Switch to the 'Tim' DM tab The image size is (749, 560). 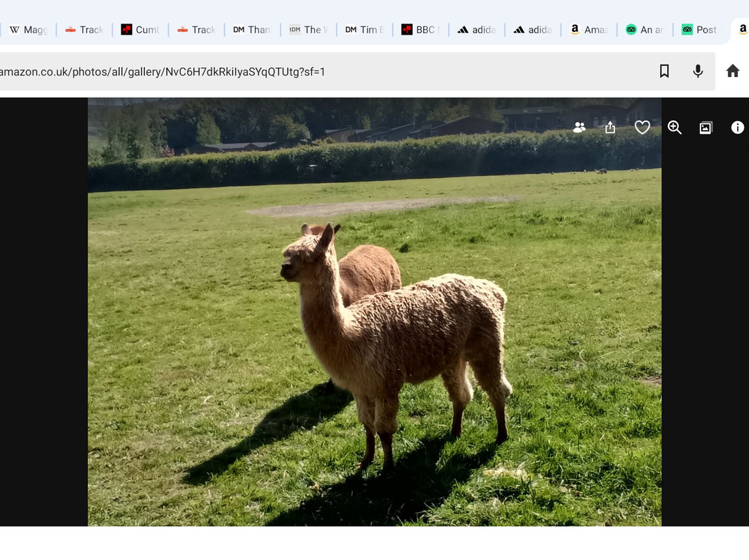tap(364, 30)
